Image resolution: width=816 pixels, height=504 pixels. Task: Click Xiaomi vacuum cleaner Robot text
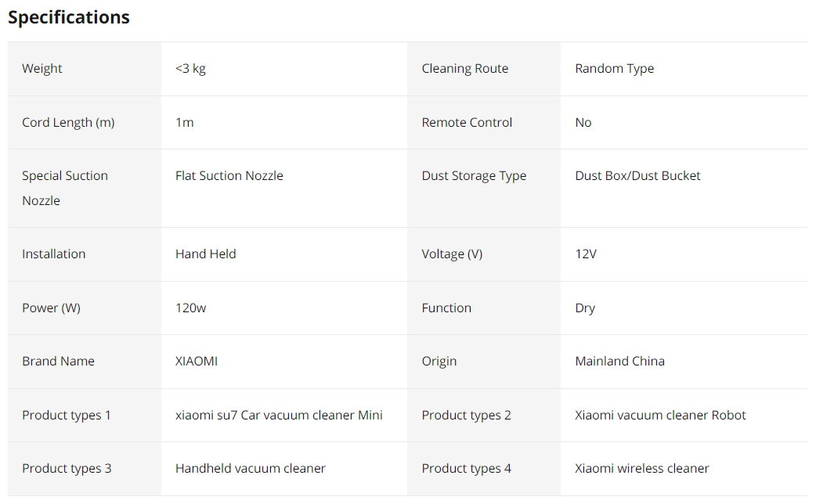660,415
